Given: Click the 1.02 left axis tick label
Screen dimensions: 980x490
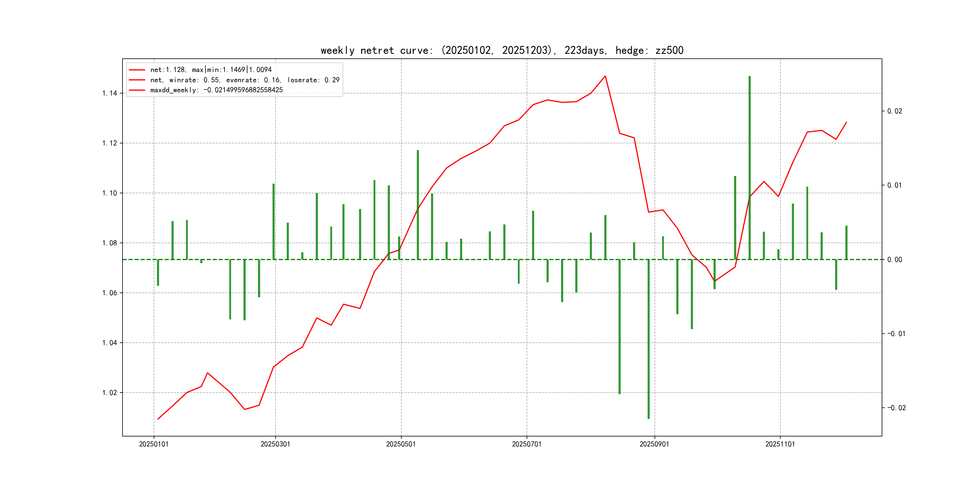Looking at the screenshot, I should pyautogui.click(x=109, y=393).
